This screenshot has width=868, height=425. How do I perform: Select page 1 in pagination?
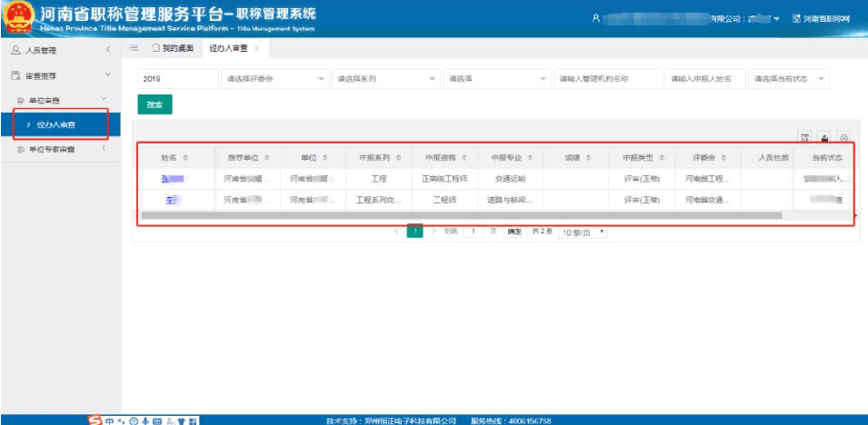(x=414, y=231)
